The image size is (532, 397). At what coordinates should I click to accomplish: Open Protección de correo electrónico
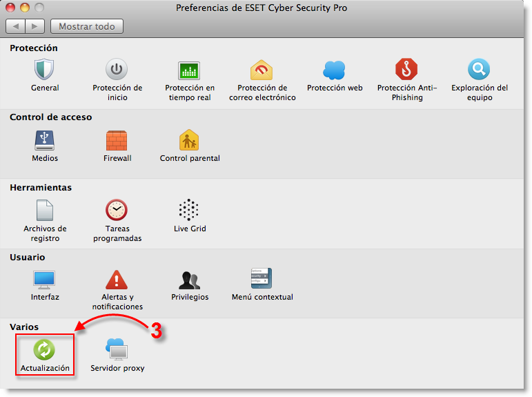[262, 70]
